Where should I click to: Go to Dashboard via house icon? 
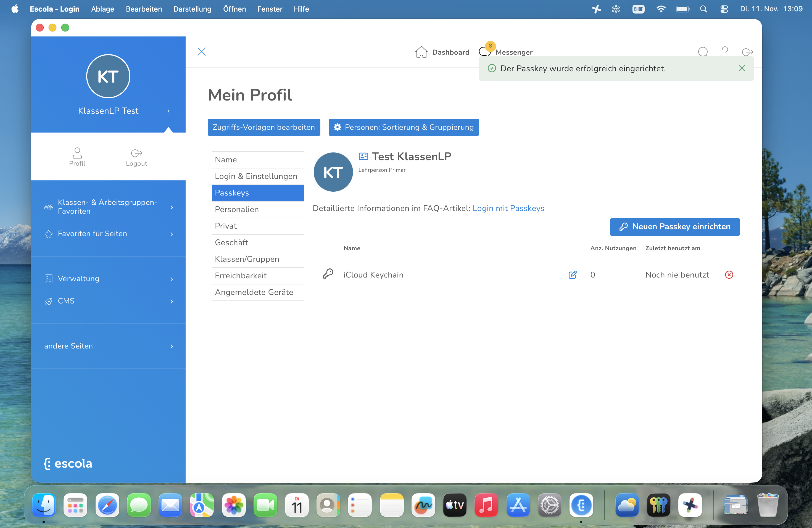point(421,52)
